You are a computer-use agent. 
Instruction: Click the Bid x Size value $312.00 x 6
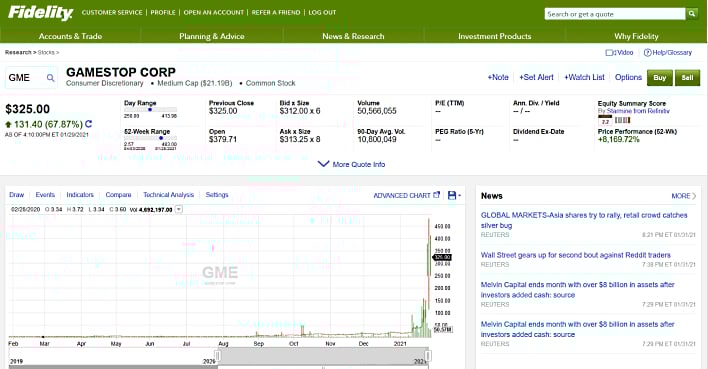[300, 111]
